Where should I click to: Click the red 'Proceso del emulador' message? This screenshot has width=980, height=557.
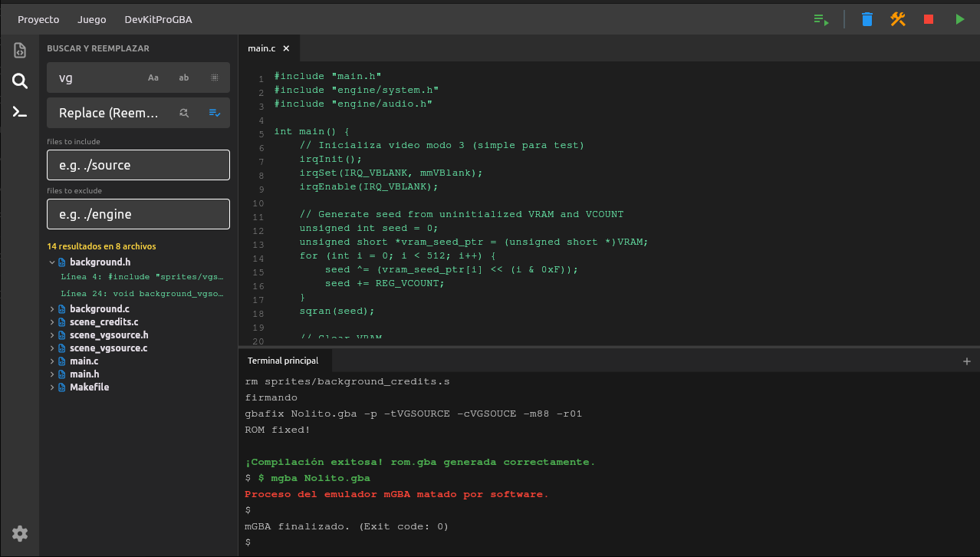[396, 494]
